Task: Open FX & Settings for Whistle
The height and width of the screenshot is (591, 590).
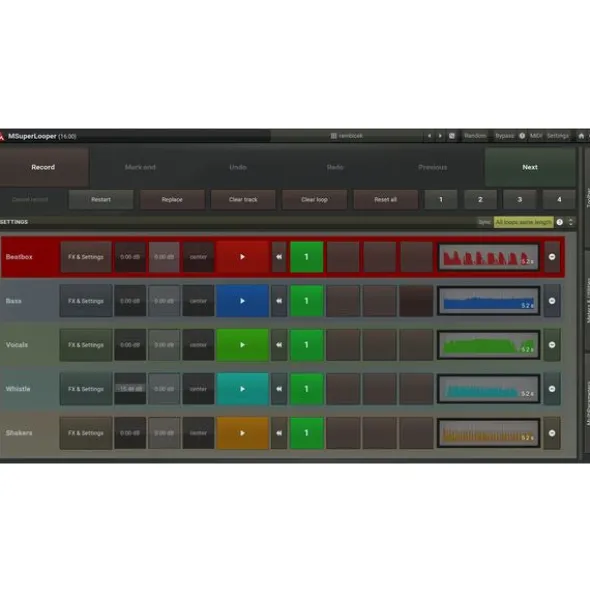Action: [x=86, y=389]
